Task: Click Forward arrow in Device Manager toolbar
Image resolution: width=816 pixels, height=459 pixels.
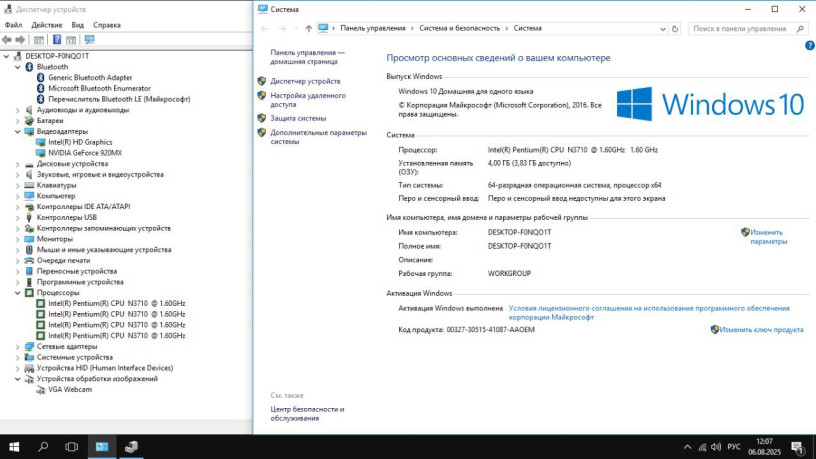Action: [20, 40]
